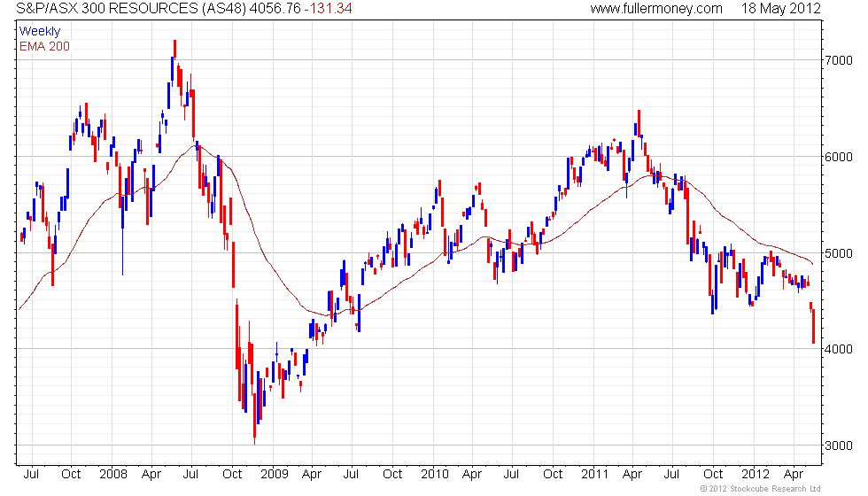Click the Stockcube Research Ltd copyright text
Screen dimensions: 868x496
click(760, 488)
